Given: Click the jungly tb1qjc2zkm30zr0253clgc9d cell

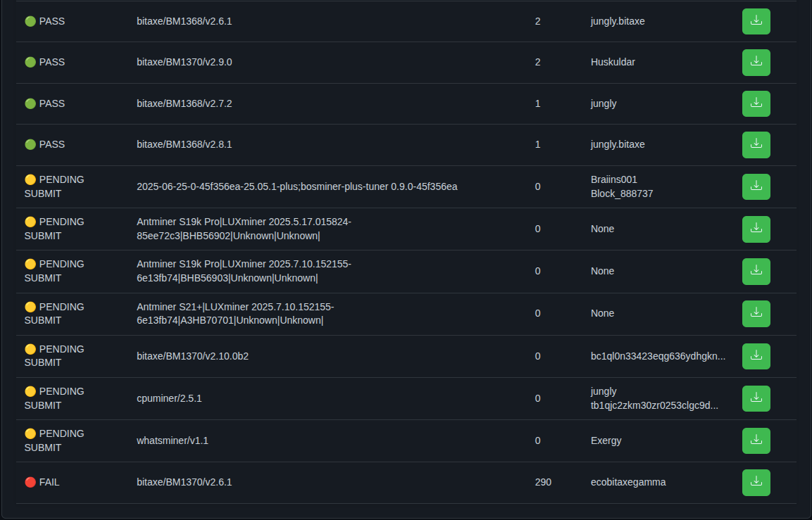Looking at the screenshot, I should [654, 398].
